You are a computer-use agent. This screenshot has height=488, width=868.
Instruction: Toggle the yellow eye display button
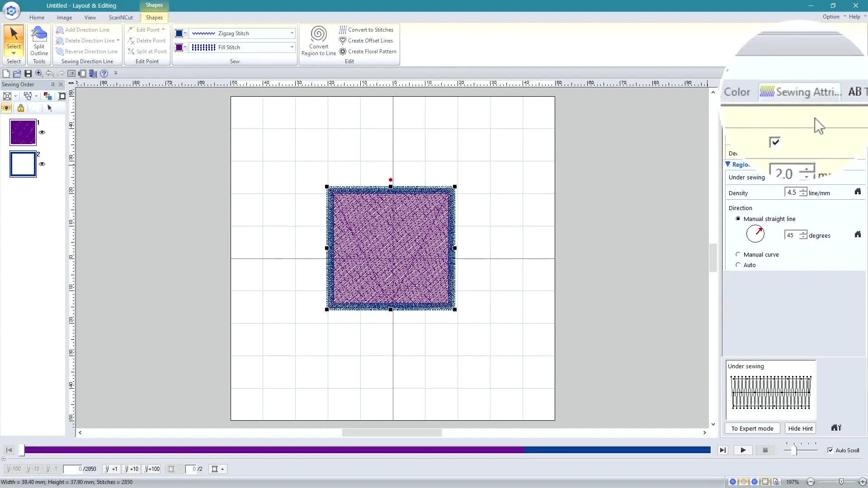click(x=6, y=108)
